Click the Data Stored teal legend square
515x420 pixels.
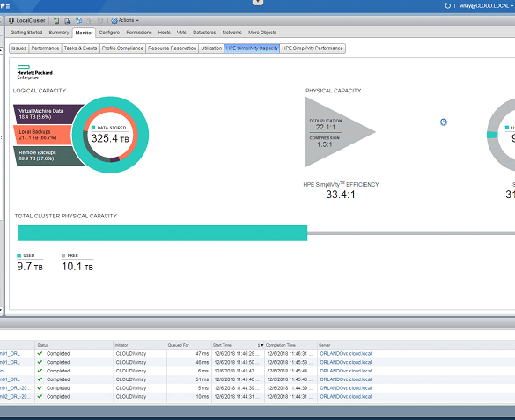coord(93,128)
